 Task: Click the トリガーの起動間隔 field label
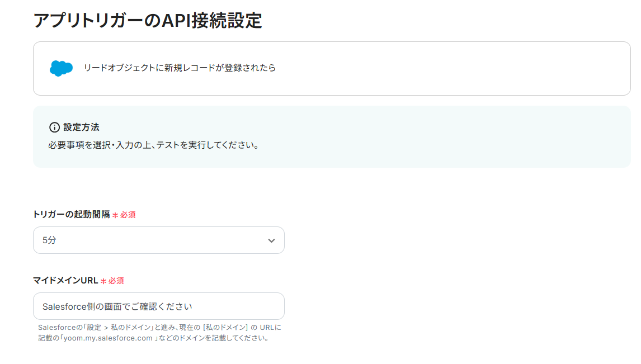71,215
